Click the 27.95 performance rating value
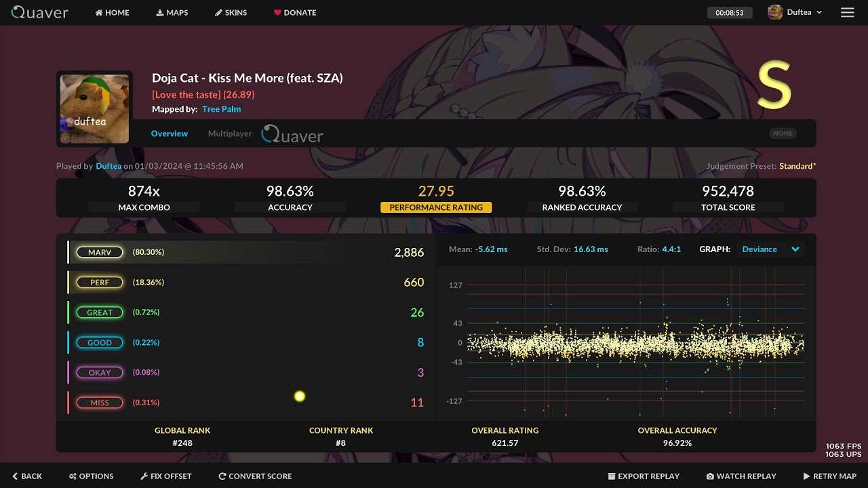868x488 pixels. click(x=436, y=191)
